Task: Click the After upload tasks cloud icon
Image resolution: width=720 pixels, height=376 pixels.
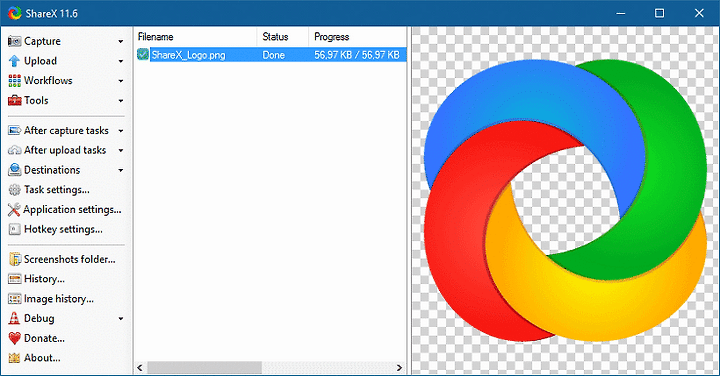Action: tap(14, 150)
